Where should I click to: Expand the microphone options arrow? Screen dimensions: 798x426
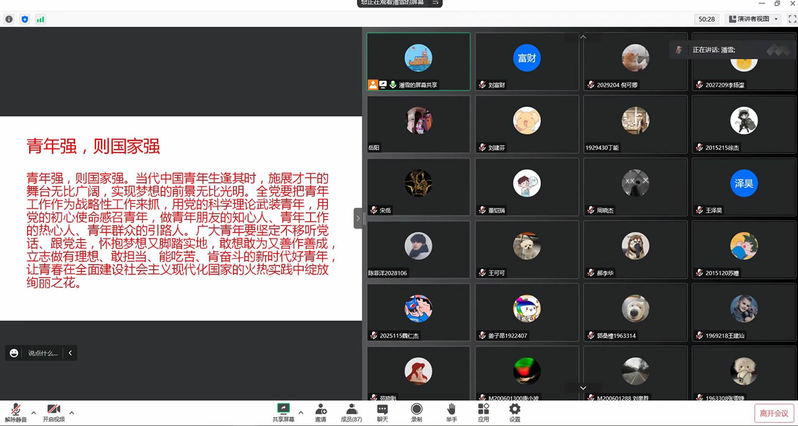pos(33,411)
